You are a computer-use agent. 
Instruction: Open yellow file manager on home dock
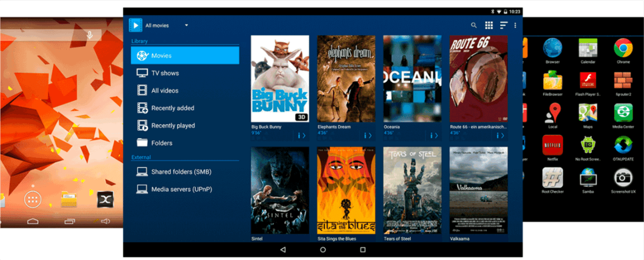click(69, 200)
